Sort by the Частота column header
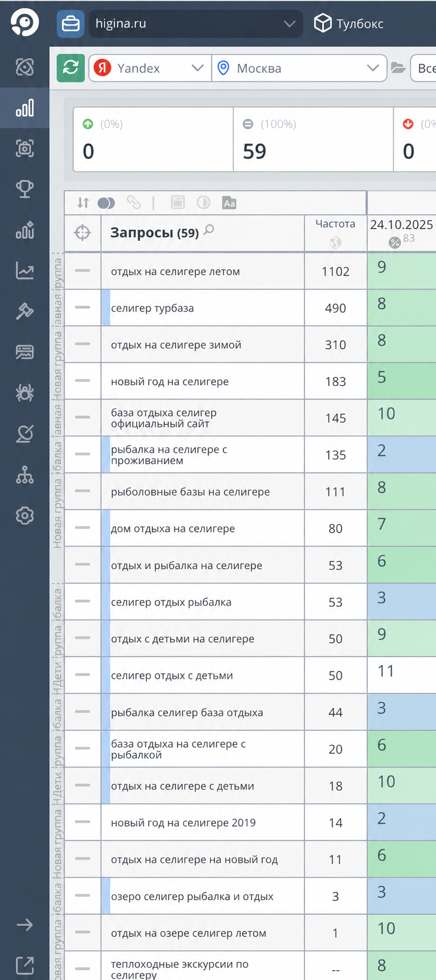Image resolution: width=436 pixels, height=980 pixels. pos(335,224)
